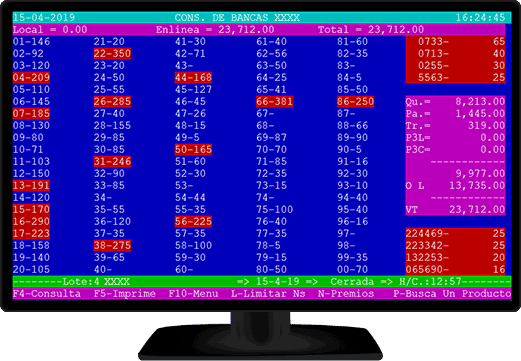
Task: Click the 0733- row with 65
Action: [455, 42]
